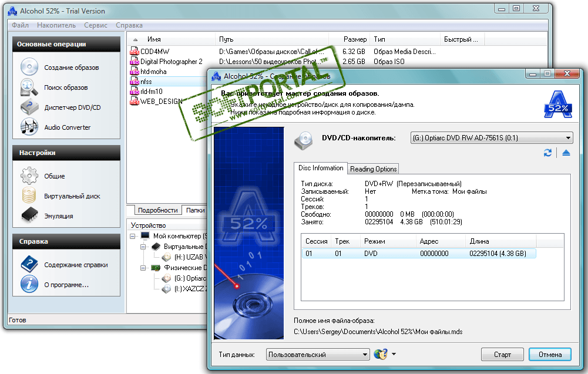Select session 01 DVD track row
Viewport: 588px width, 374px height.
click(x=419, y=253)
